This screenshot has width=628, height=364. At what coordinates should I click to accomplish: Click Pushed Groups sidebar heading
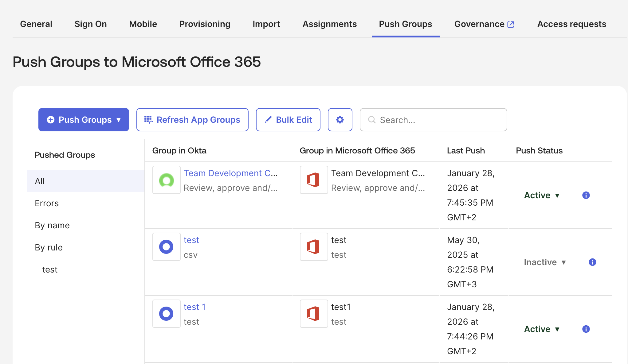(x=65, y=155)
